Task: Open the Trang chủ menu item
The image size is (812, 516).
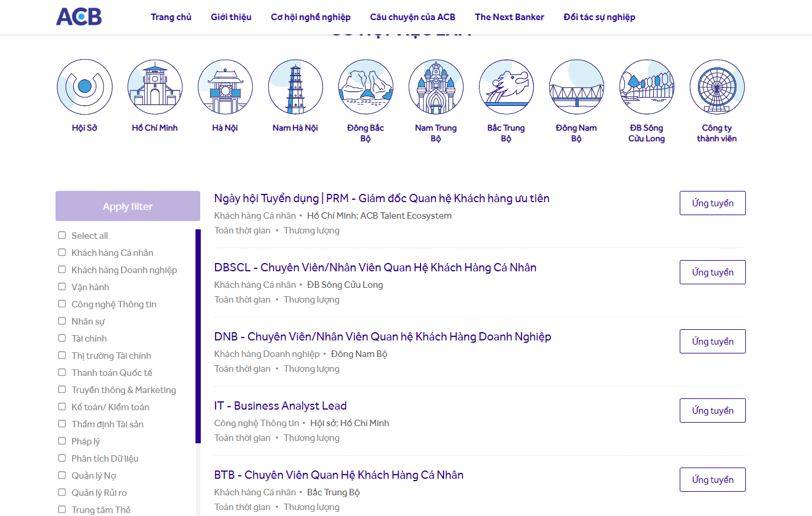Action: point(171,17)
